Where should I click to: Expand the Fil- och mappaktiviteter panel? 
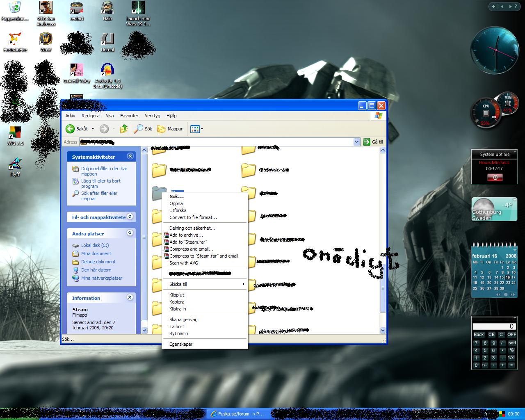[x=130, y=217]
